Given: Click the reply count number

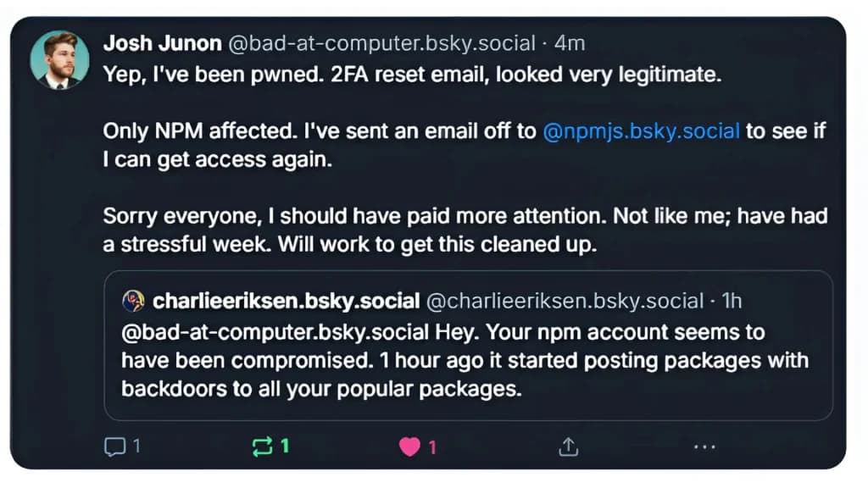Looking at the screenshot, I should 136,446.
